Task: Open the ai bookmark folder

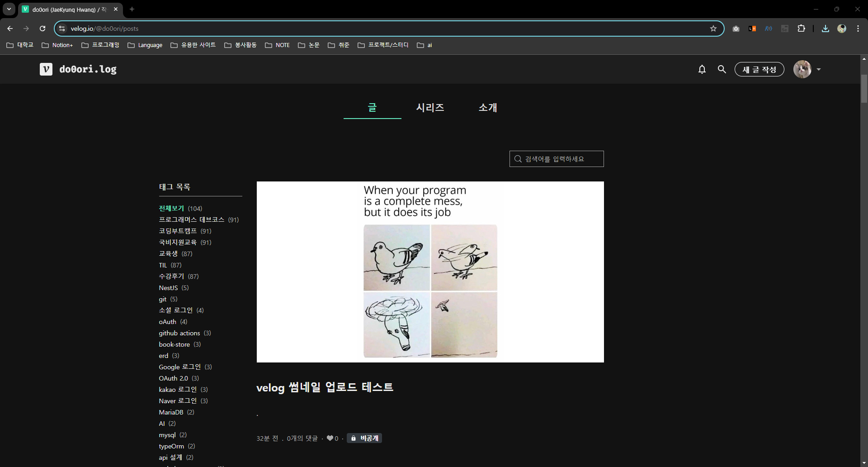Action: (425, 45)
